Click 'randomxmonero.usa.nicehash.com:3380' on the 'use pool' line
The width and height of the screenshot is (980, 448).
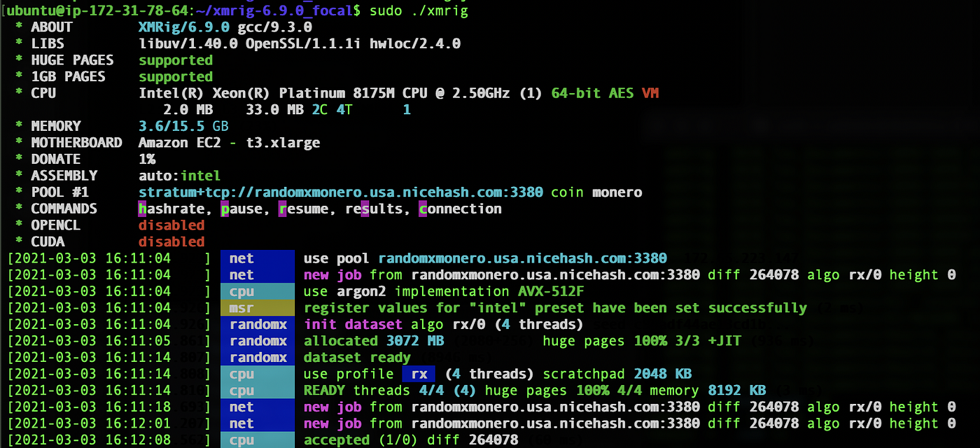522,258
